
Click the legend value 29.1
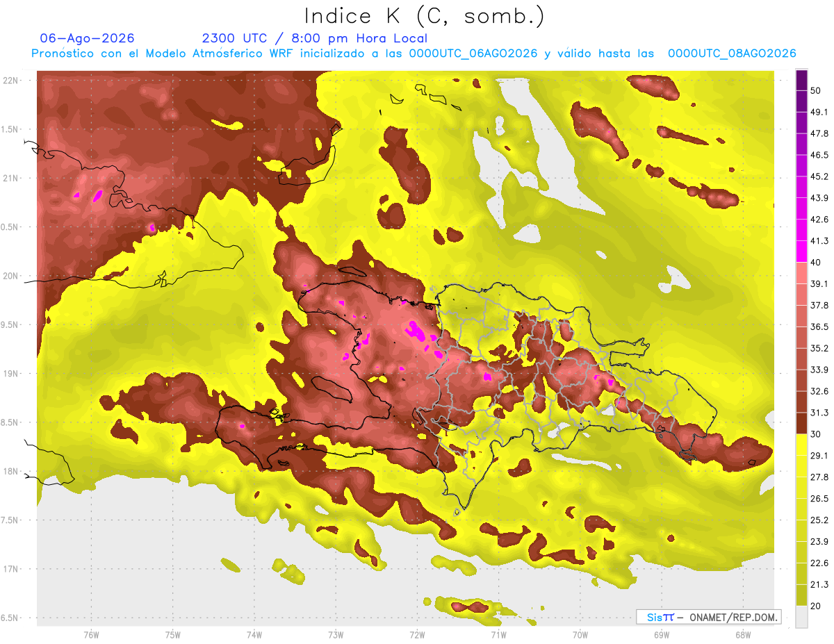[x=819, y=455]
